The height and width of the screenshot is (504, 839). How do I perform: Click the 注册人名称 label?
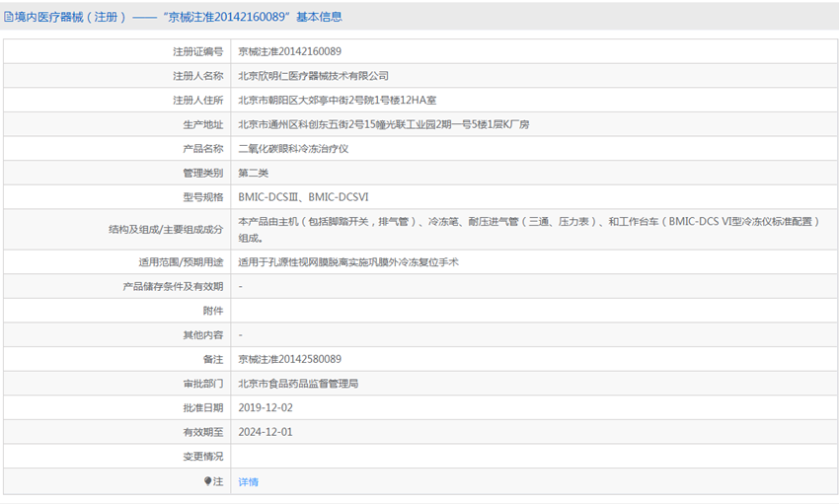tap(198, 76)
